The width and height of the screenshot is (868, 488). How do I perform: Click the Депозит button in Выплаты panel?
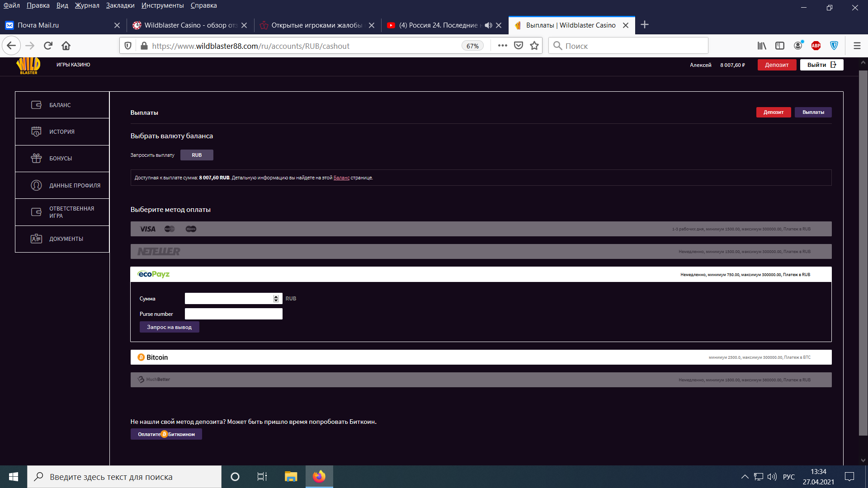click(774, 112)
